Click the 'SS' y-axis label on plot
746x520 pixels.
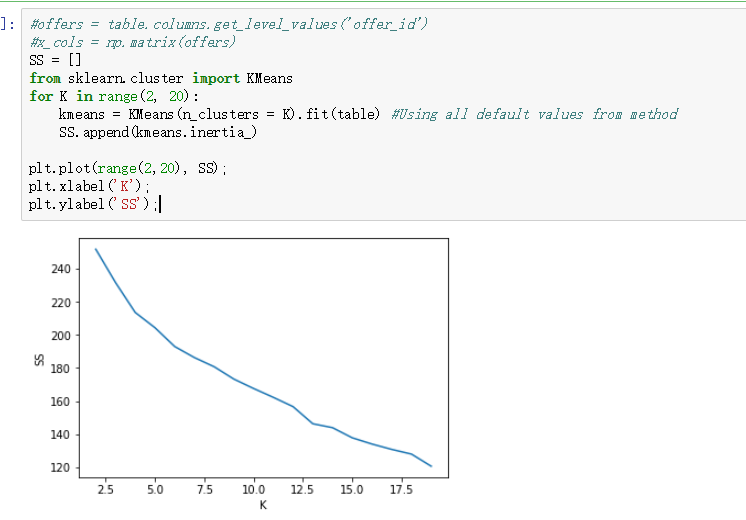(39, 360)
